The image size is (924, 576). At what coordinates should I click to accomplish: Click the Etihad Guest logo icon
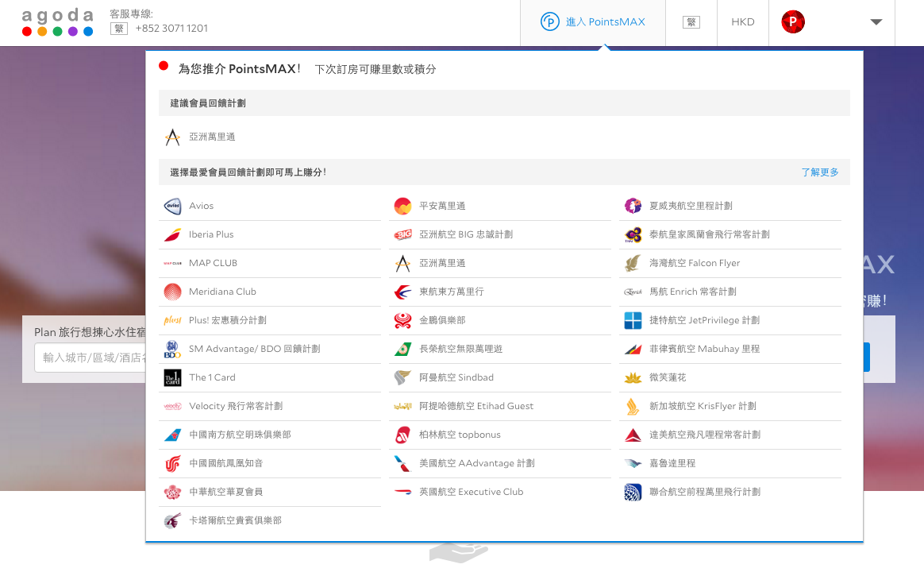tap(403, 406)
